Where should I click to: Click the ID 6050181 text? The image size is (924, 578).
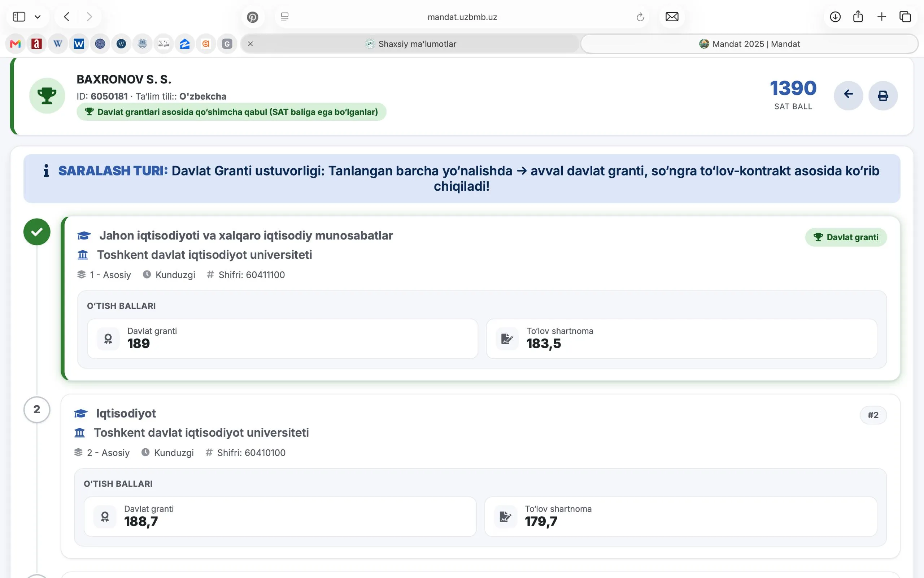[x=102, y=96]
